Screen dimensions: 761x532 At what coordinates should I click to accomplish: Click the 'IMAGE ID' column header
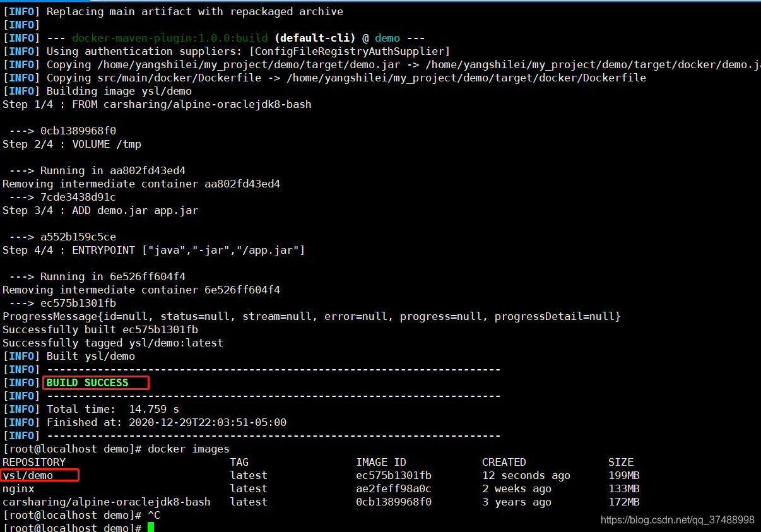click(381, 462)
